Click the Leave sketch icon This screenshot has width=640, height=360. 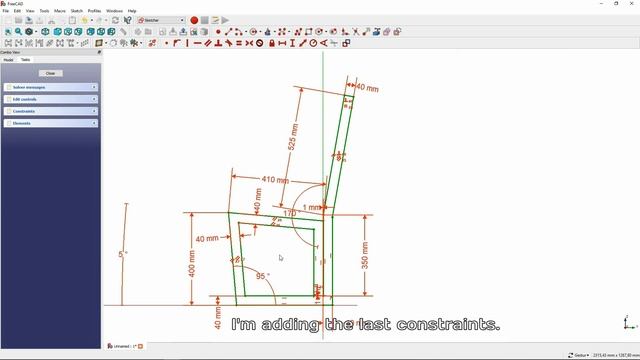(x=183, y=31)
